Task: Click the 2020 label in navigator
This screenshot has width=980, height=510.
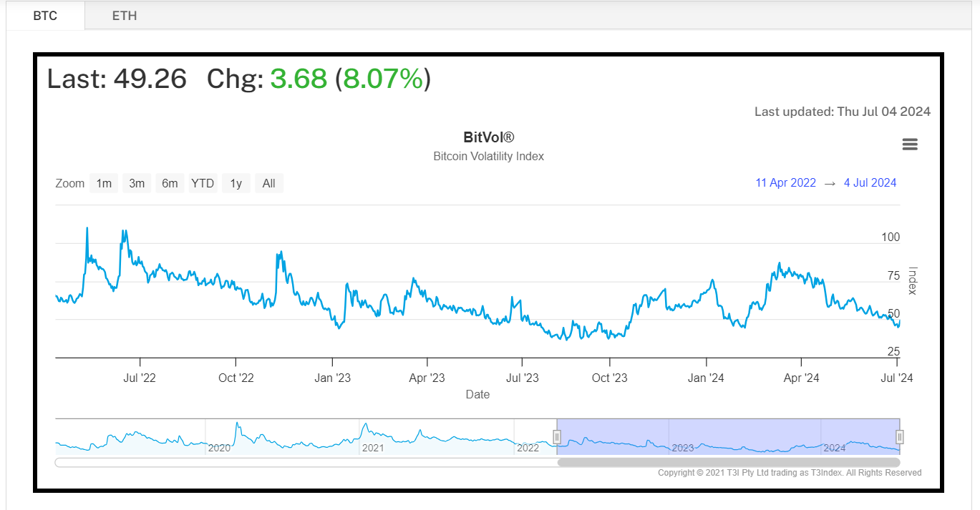Action: click(220, 448)
